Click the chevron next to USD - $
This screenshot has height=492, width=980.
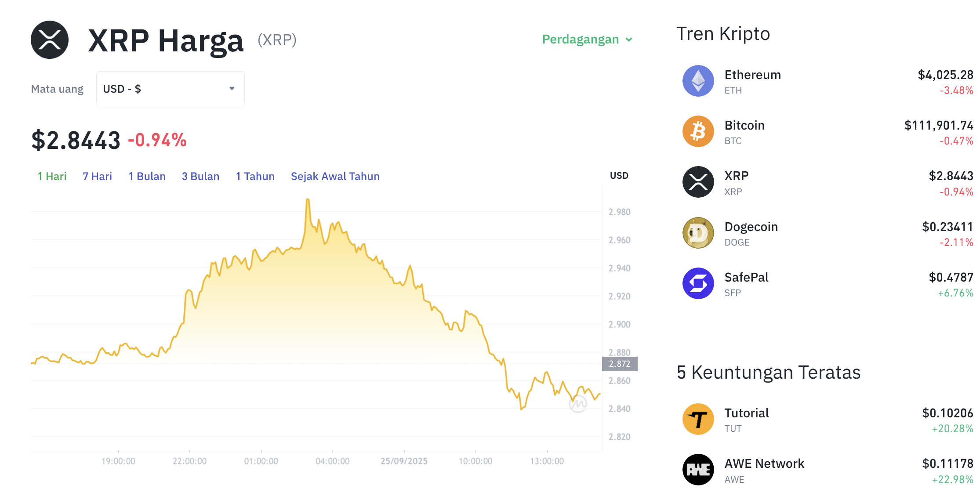[x=232, y=88]
